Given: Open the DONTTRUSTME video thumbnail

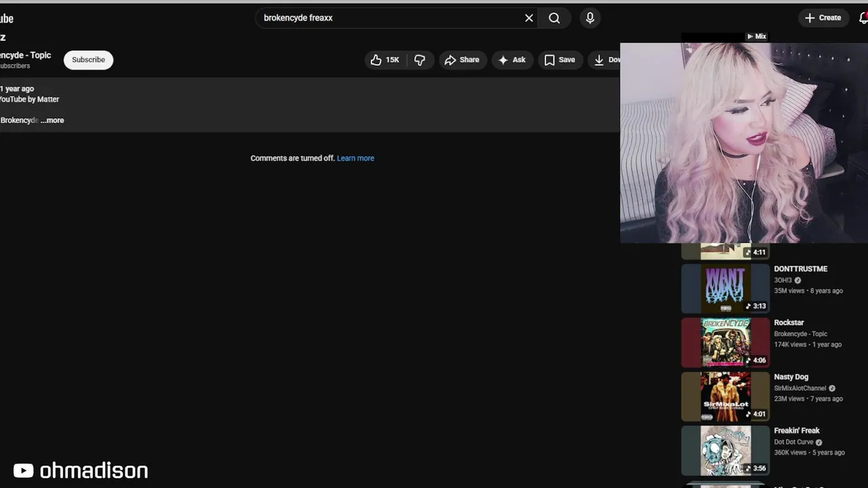Looking at the screenshot, I should pos(725,288).
